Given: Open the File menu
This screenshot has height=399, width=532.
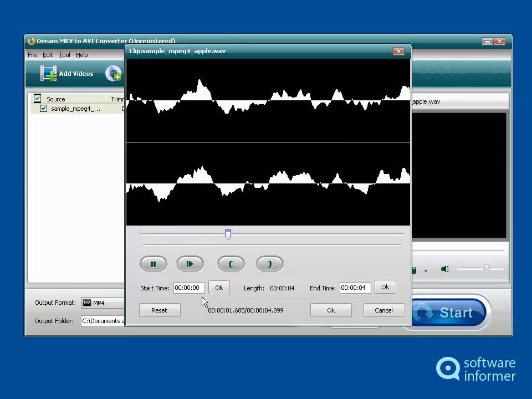Looking at the screenshot, I should tap(32, 55).
